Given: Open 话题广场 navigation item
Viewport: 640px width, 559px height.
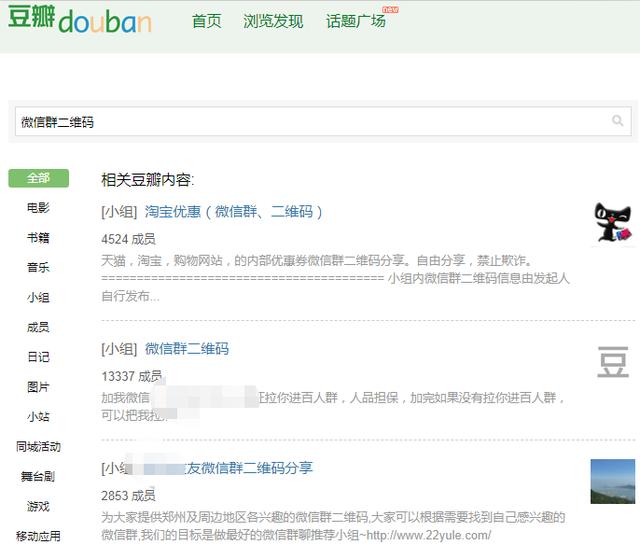Looking at the screenshot, I should tap(356, 21).
